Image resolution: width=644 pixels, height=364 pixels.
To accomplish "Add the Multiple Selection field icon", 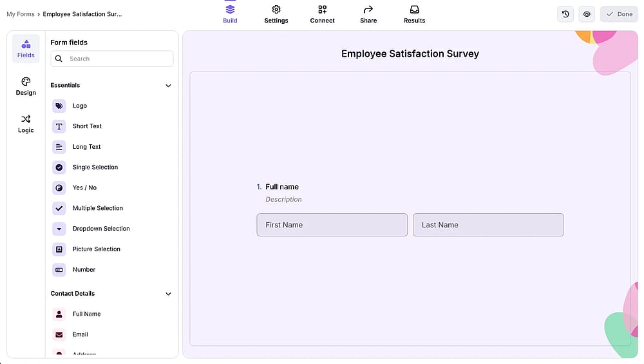I will click(x=59, y=208).
